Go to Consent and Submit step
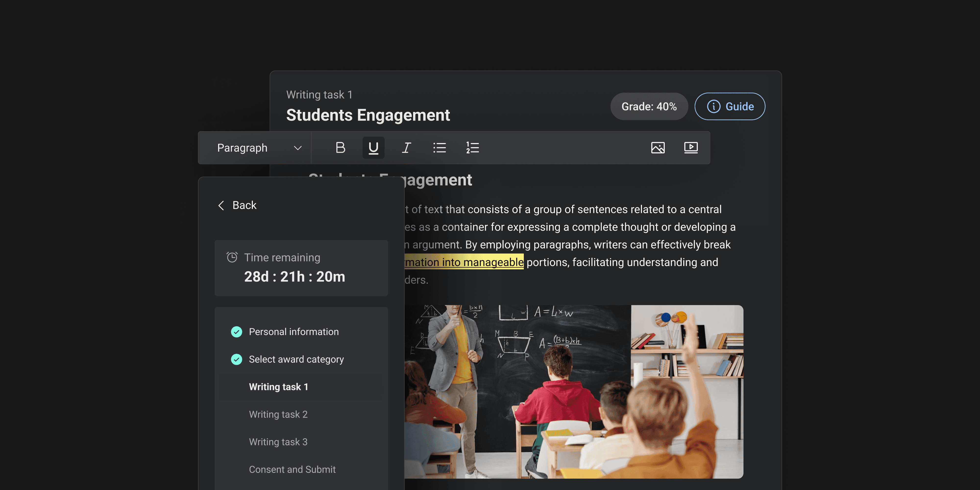The width and height of the screenshot is (980, 490). (292, 469)
